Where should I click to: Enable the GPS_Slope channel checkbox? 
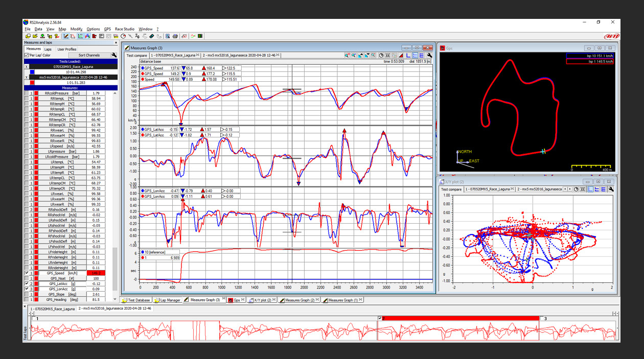point(27,295)
